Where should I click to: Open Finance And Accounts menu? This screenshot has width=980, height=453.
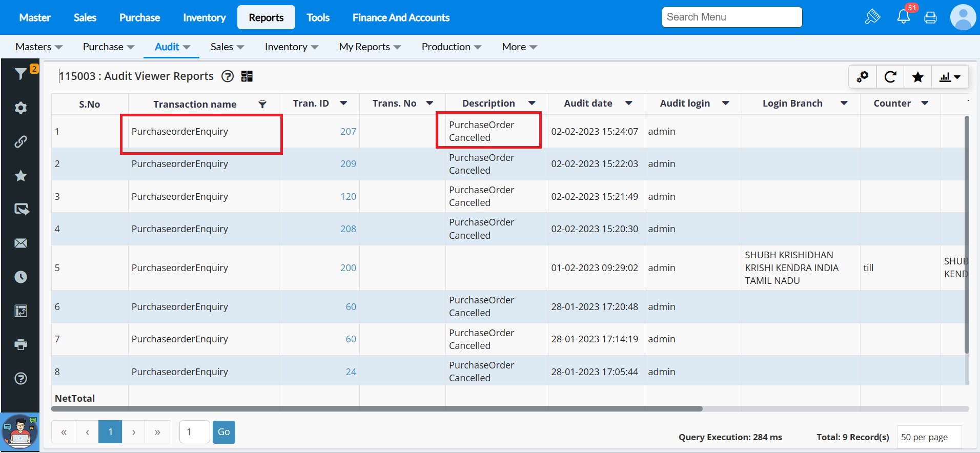pyautogui.click(x=401, y=17)
